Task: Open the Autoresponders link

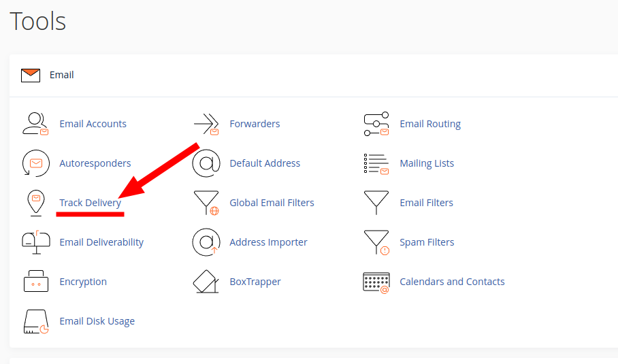Action: (x=95, y=163)
